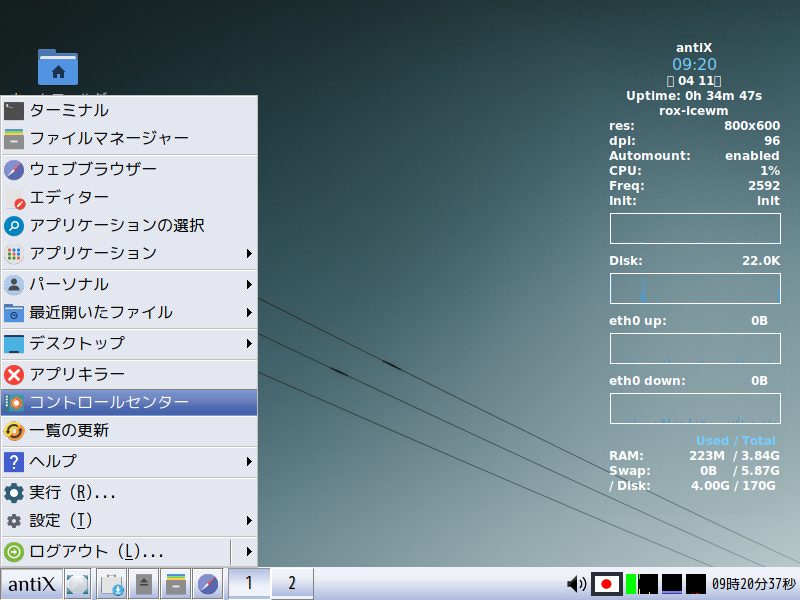The width and height of the screenshot is (800, 600).
Task: Click the green CPU monitor tray graph
Action: [642, 584]
